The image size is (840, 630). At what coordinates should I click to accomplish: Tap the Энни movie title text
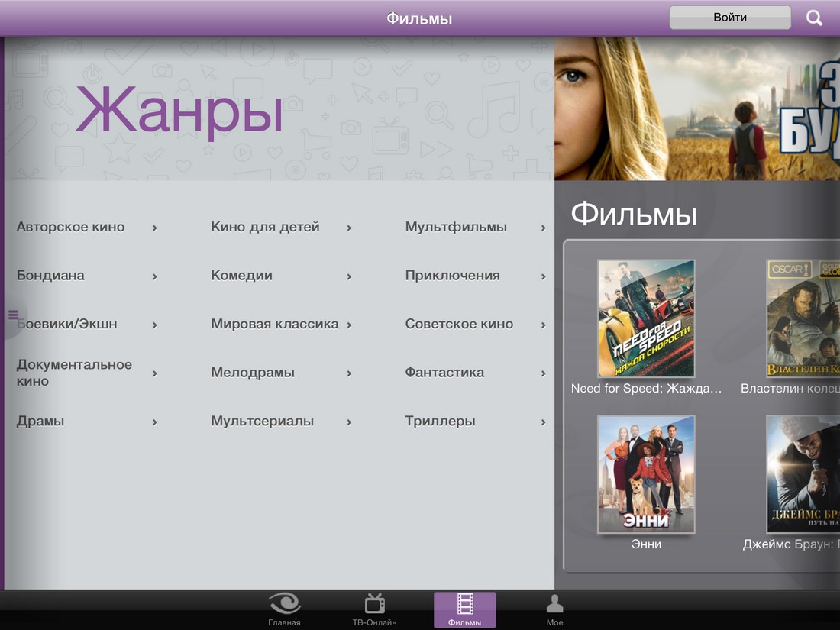pyautogui.click(x=646, y=544)
